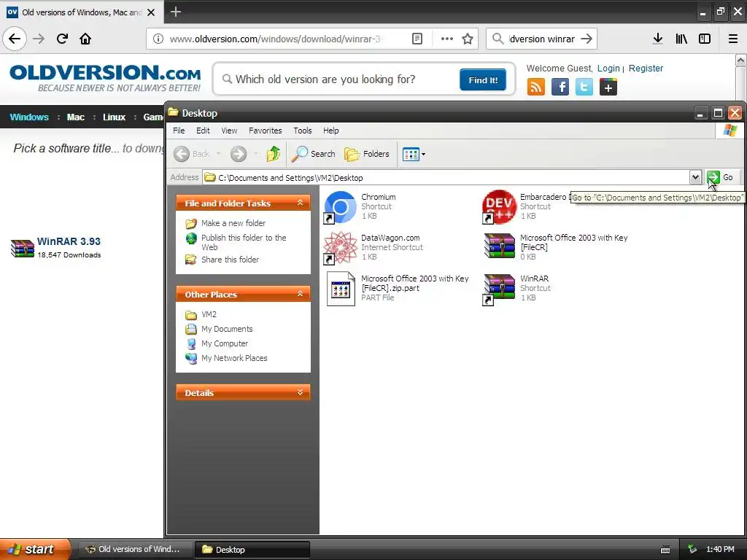Open the Favorites menu
Image resolution: width=747 pixels, height=560 pixels.
266,131
